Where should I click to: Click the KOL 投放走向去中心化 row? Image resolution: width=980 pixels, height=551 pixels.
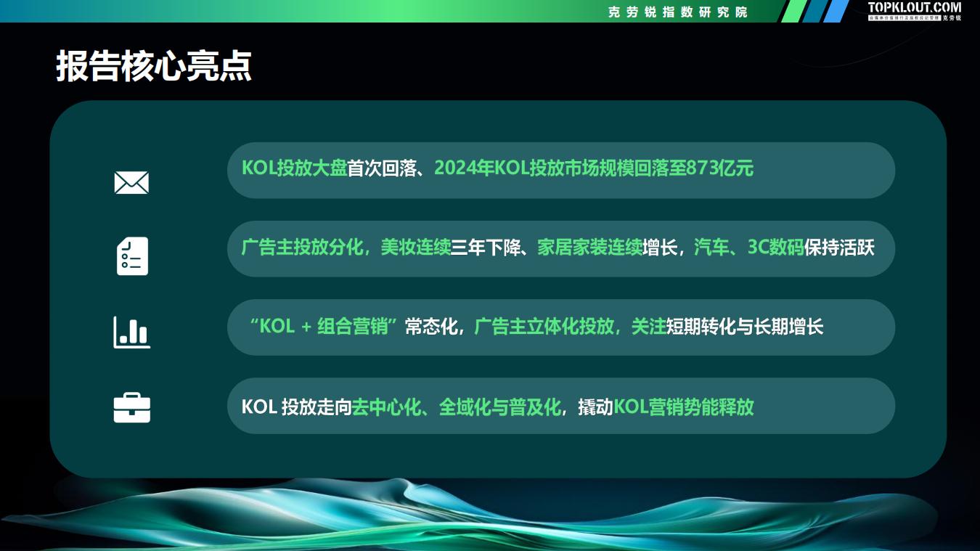(x=561, y=406)
